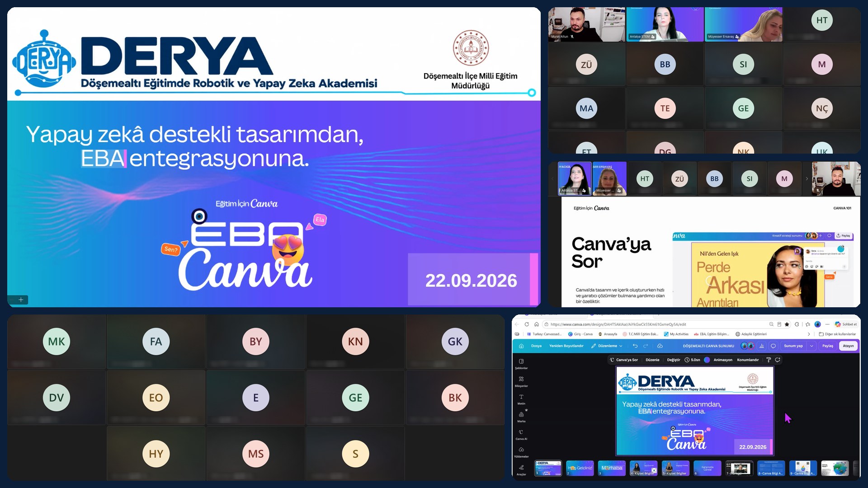Open Konumlandır in slide toolbar

pyautogui.click(x=748, y=360)
